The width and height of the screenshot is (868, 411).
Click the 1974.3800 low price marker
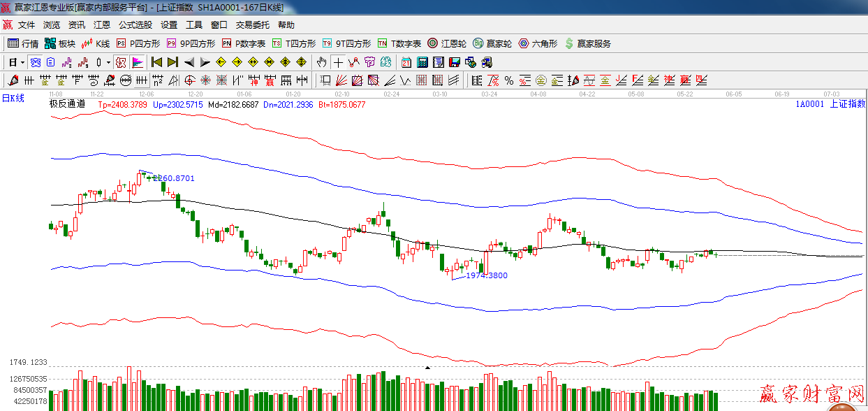point(486,275)
